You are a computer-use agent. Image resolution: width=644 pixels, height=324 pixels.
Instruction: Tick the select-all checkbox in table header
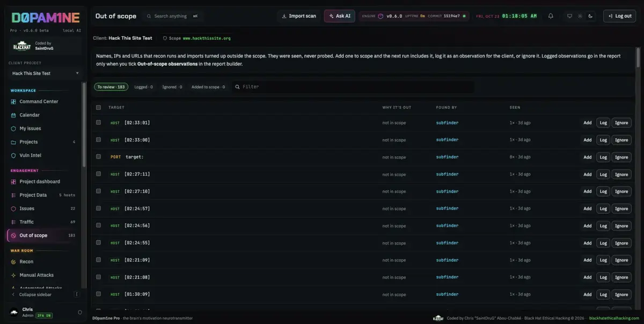point(98,107)
